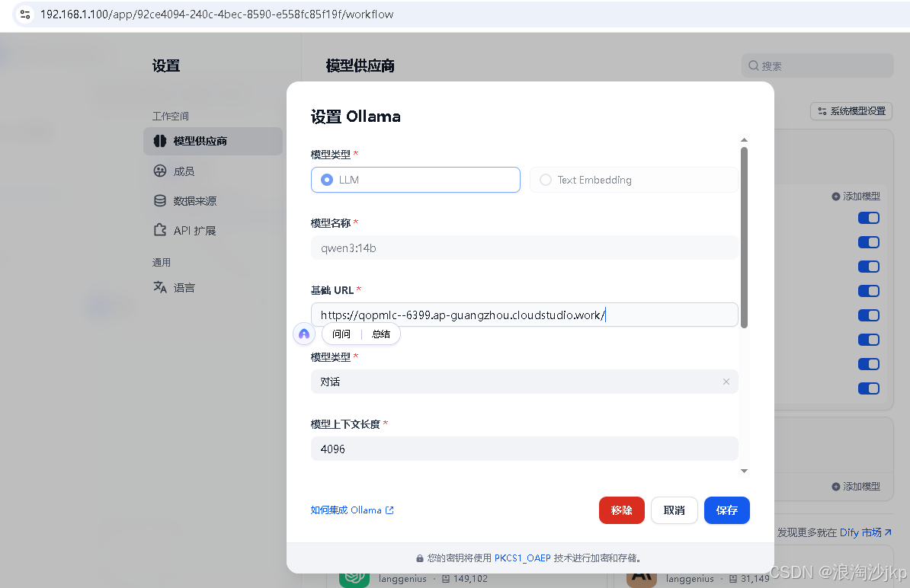Click the dialog vertical scrollbar thumb

point(744,237)
